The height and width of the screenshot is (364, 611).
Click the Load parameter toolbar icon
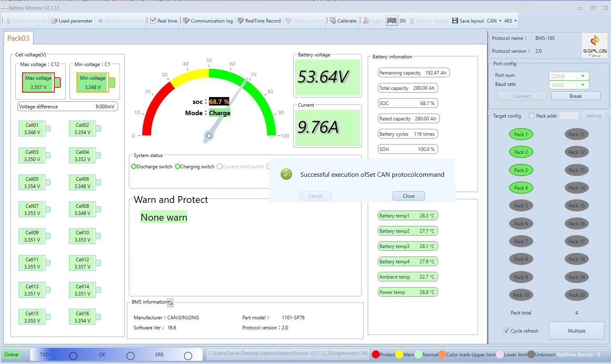54,21
